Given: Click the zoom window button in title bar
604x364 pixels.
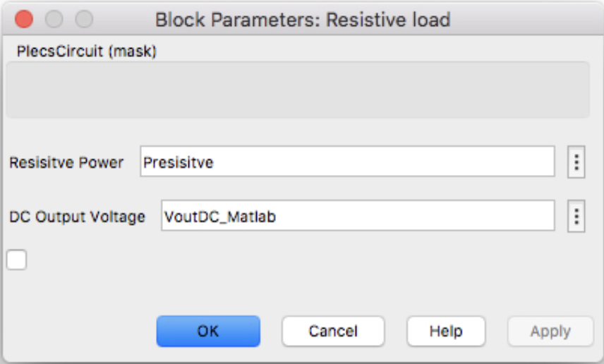Looking at the screenshot, I should (x=84, y=19).
